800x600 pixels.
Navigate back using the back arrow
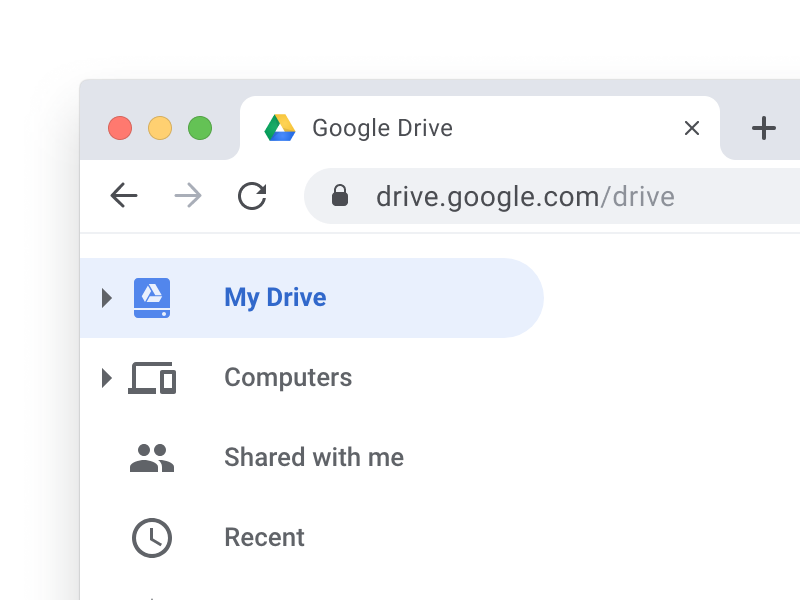click(x=124, y=196)
